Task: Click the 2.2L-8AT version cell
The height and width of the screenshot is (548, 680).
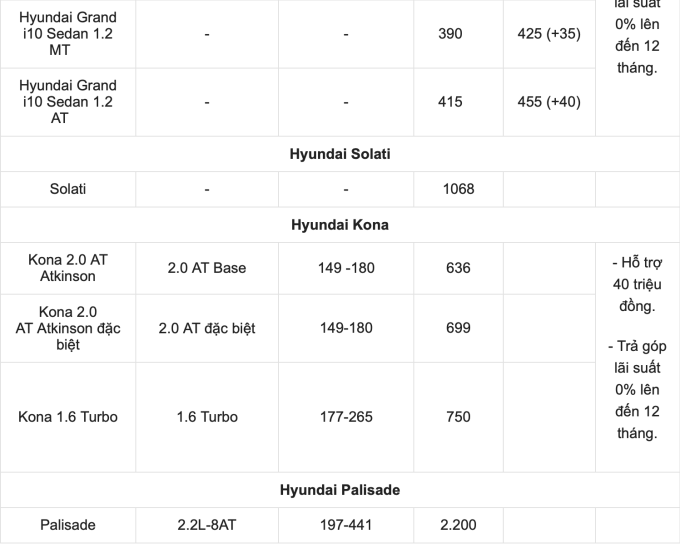Action: [207, 524]
